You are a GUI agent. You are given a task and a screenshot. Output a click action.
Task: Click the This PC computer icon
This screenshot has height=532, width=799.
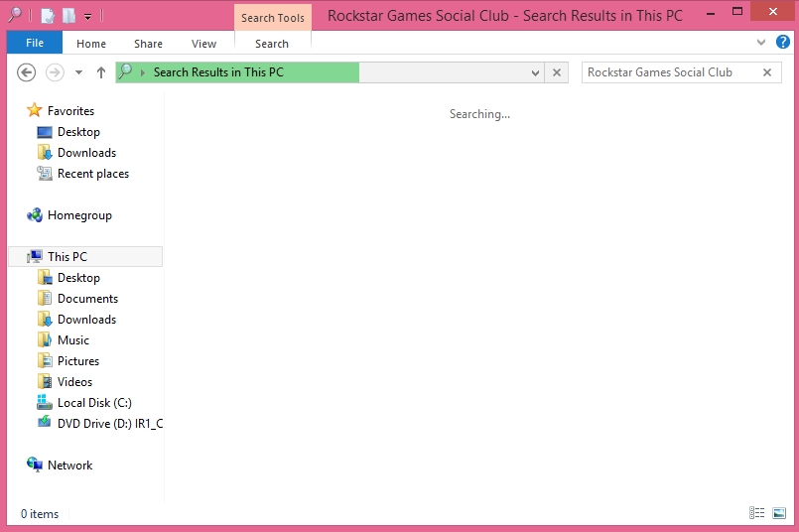pyautogui.click(x=35, y=256)
